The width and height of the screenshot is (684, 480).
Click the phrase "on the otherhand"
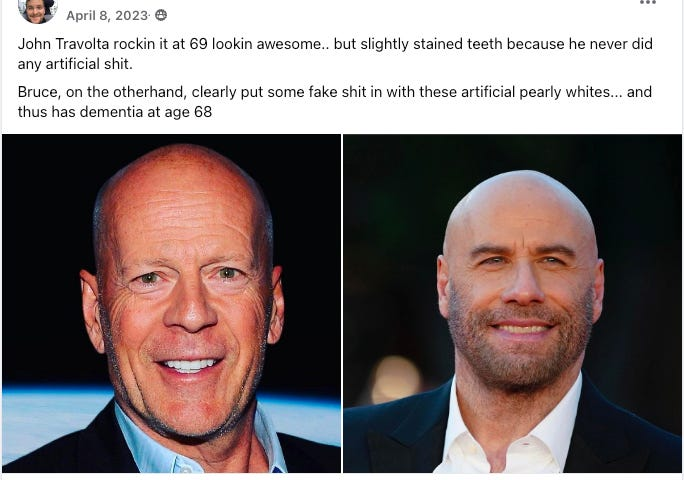click(128, 92)
